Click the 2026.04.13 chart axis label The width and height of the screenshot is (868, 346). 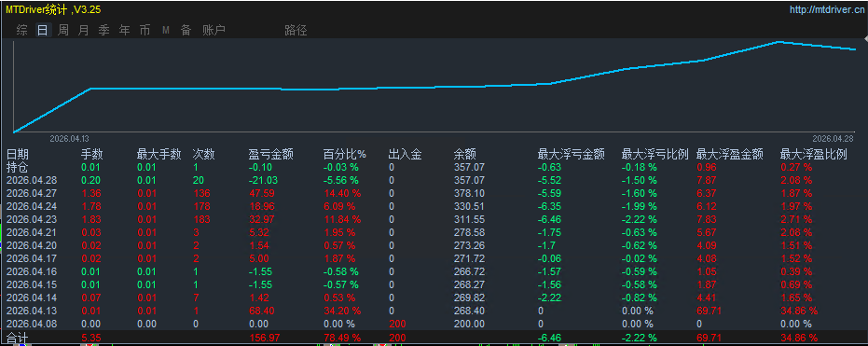tap(69, 138)
